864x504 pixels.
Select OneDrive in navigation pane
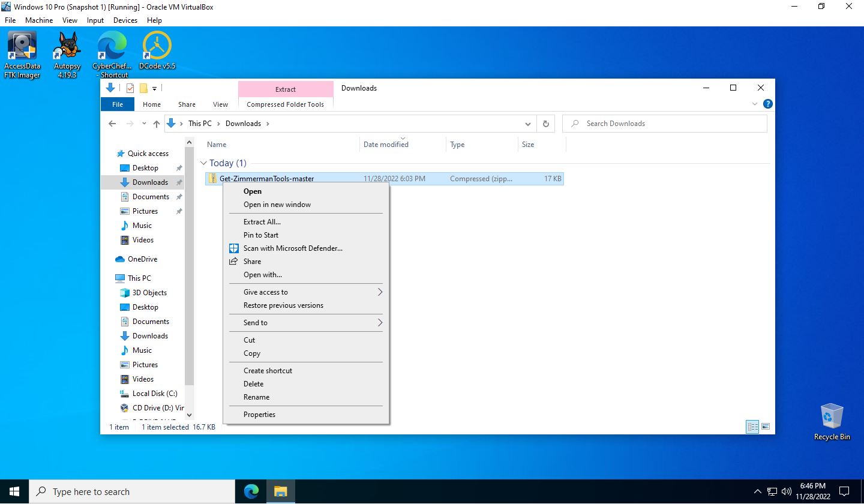click(142, 259)
